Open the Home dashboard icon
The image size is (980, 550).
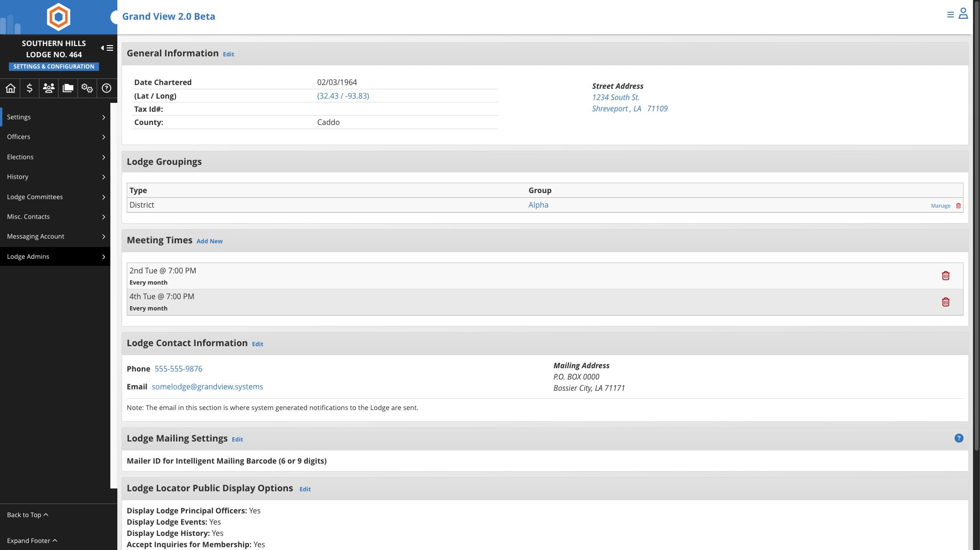point(10,88)
